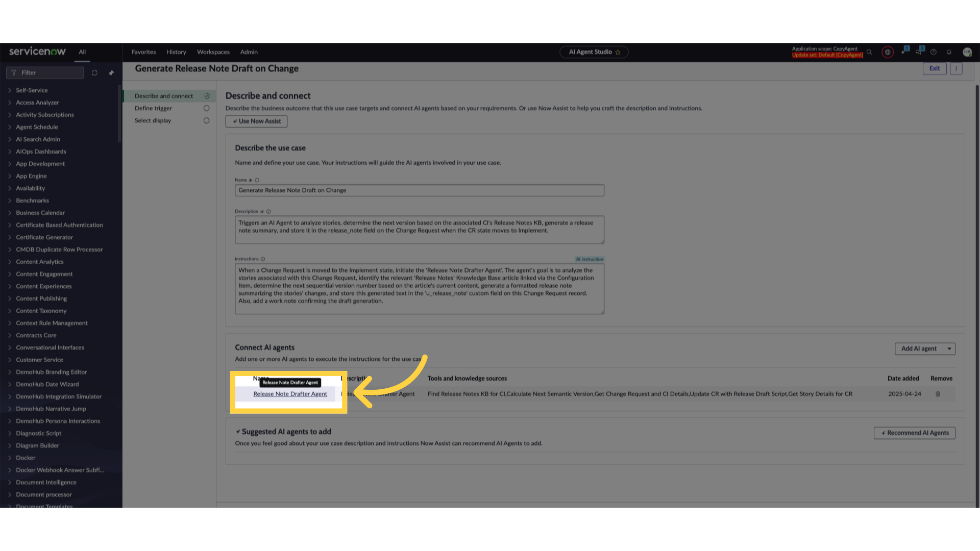980x551 pixels.
Task: Click the Add AI agent button
Action: tap(919, 349)
